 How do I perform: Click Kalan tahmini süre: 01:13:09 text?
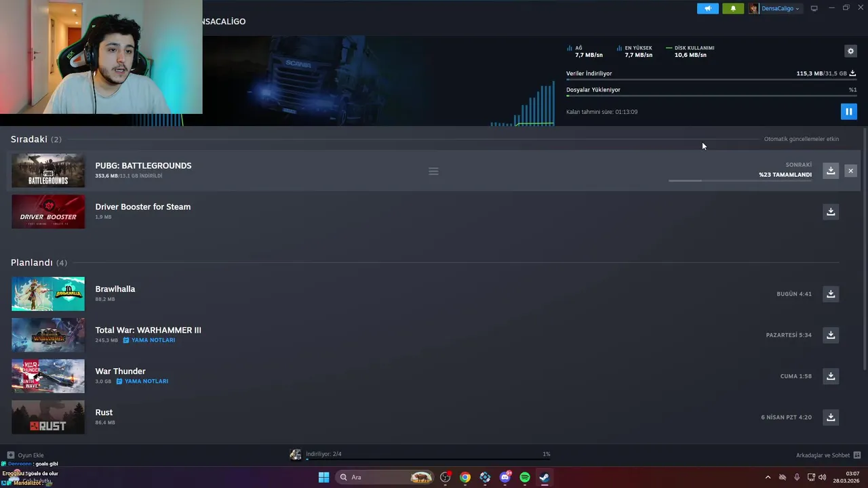coord(601,112)
